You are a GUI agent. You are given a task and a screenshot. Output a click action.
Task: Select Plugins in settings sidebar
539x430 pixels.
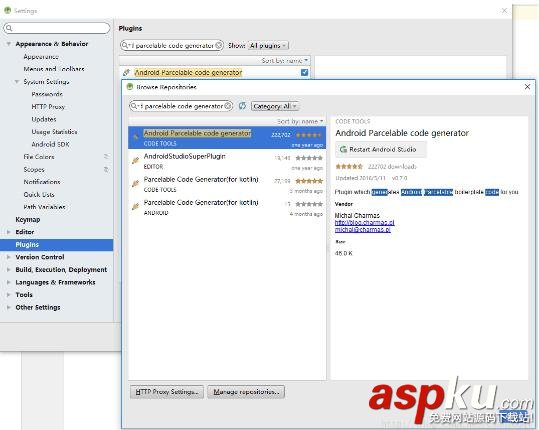pyautogui.click(x=56, y=245)
